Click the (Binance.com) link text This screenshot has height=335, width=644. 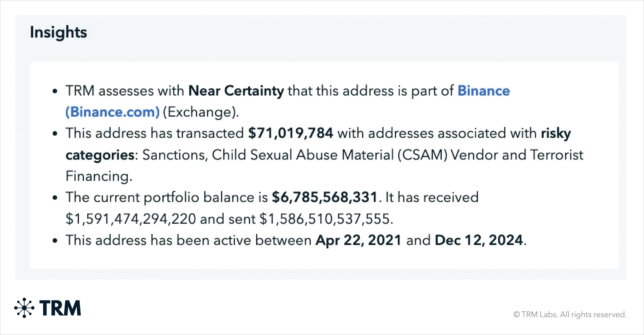(x=113, y=112)
